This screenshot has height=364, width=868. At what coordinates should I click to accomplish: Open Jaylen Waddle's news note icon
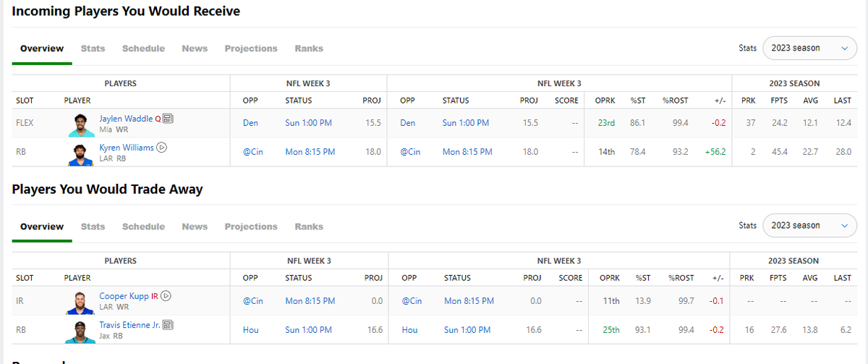tap(168, 119)
